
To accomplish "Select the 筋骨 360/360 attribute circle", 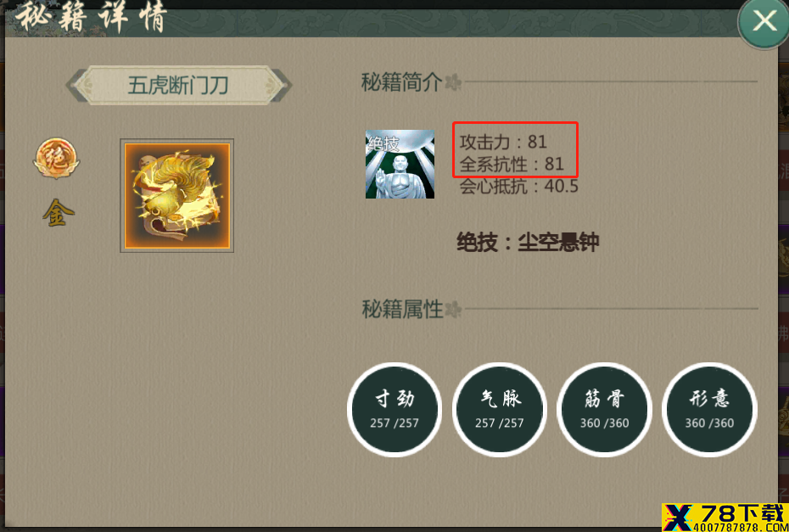I will 604,410.
